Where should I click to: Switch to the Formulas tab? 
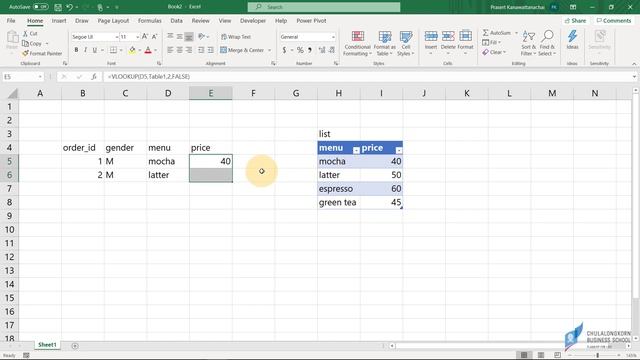[x=149, y=20]
